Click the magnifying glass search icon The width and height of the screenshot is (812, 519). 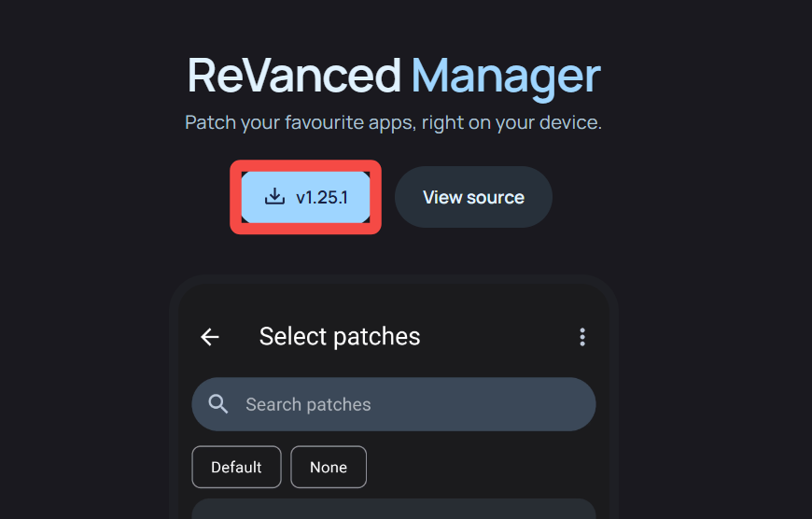tap(218, 404)
